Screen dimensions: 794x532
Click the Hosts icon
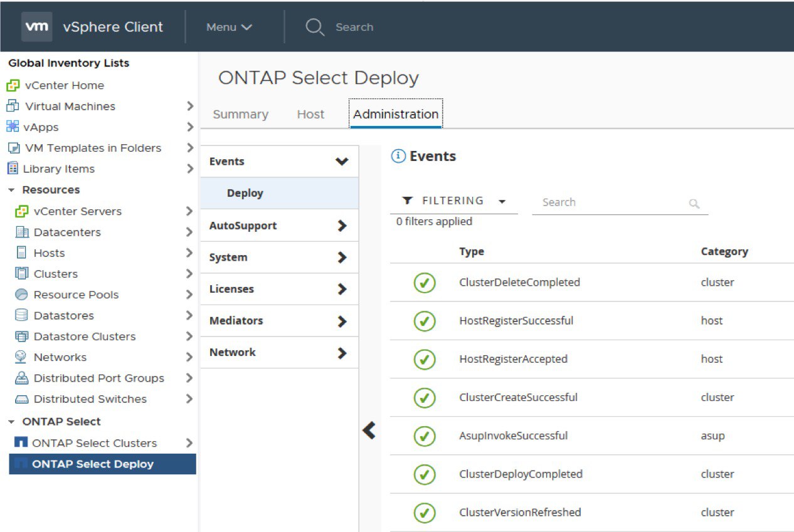point(21,253)
